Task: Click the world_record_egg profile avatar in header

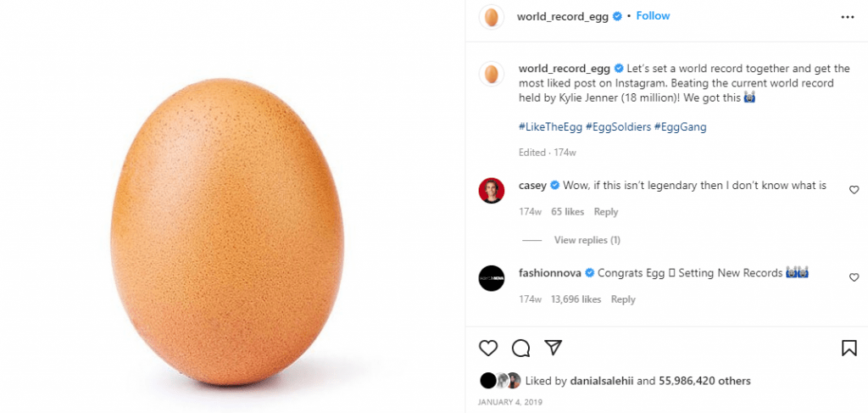Action: pos(492,17)
